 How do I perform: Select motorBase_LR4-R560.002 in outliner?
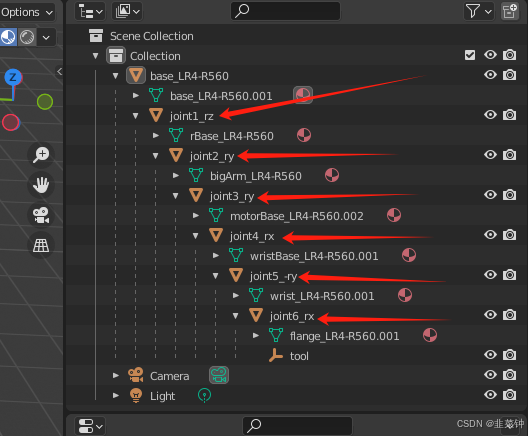(297, 216)
